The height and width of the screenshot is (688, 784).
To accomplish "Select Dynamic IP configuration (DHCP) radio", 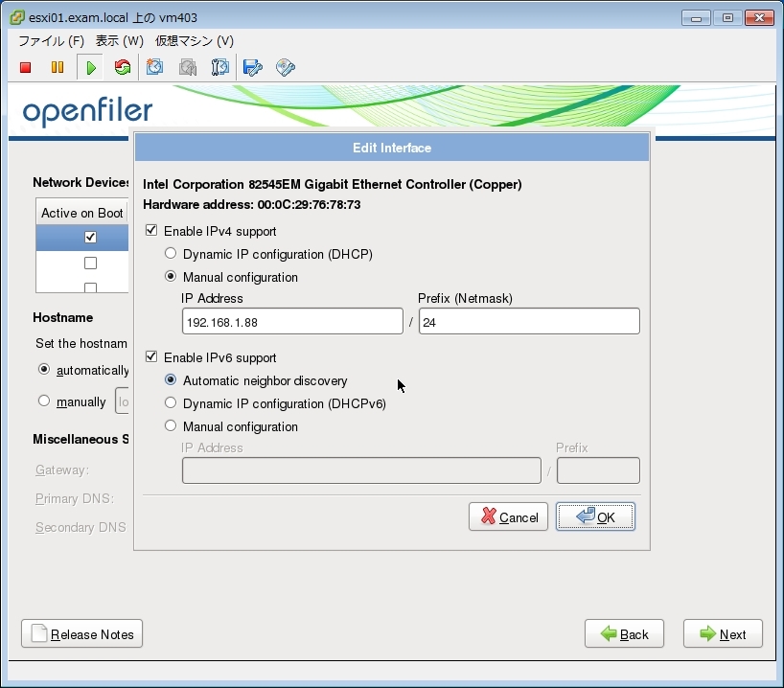I will (171, 254).
